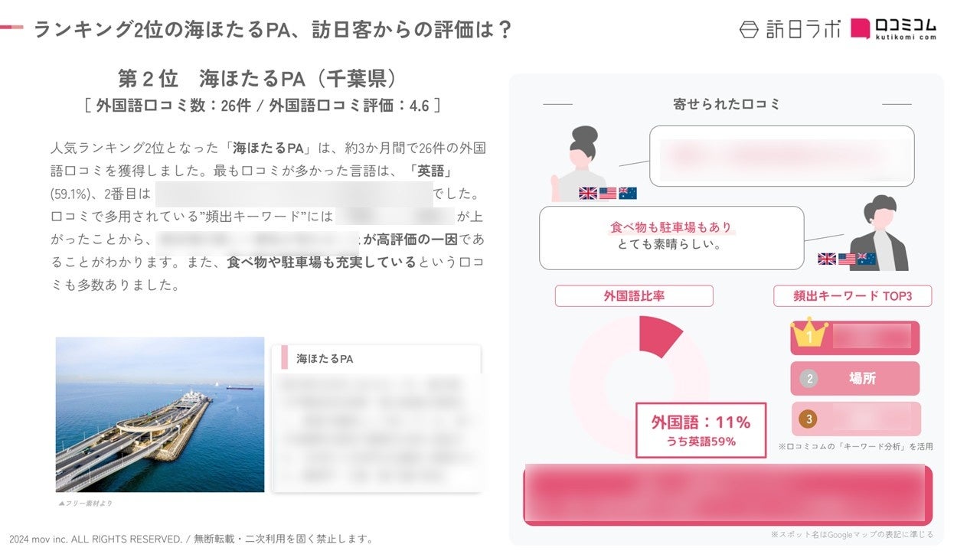The width and height of the screenshot is (980, 551).
Task: Click the 食べ物も駐車場もあり review bubble
Action: (x=671, y=237)
